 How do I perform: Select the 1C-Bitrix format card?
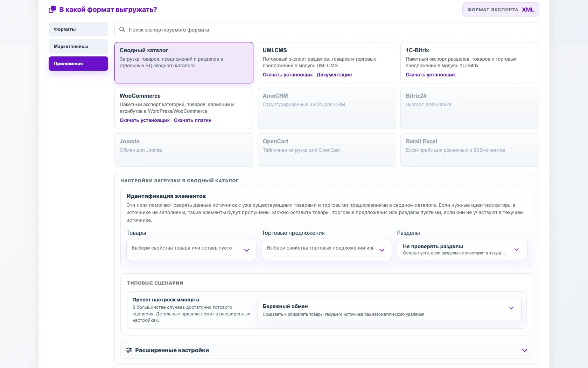pyautogui.click(x=470, y=63)
